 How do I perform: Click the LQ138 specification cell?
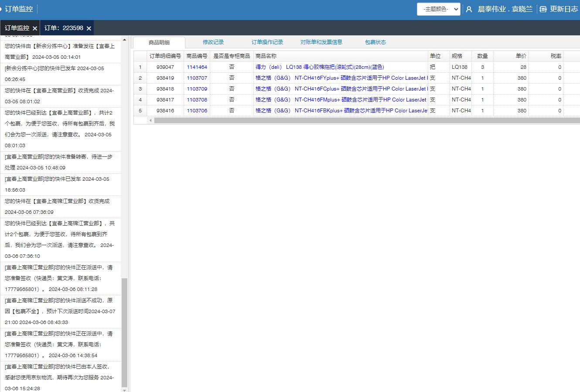pyautogui.click(x=461, y=67)
